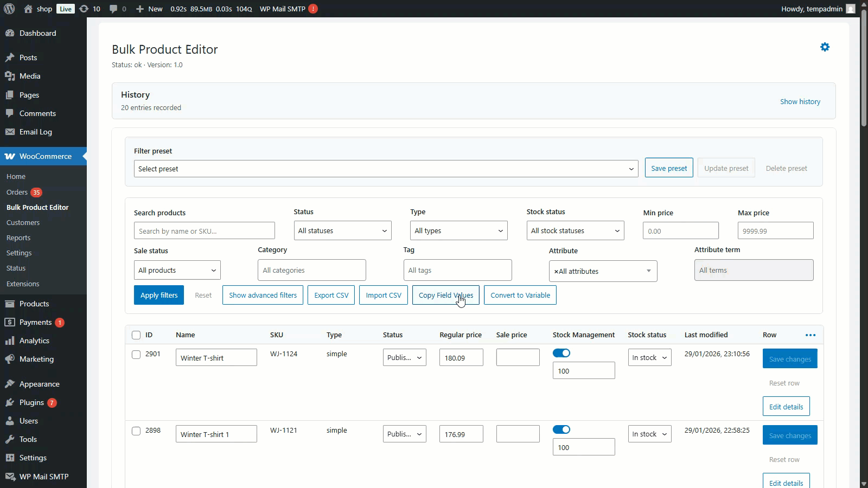Click the Search products input field

[x=204, y=231]
